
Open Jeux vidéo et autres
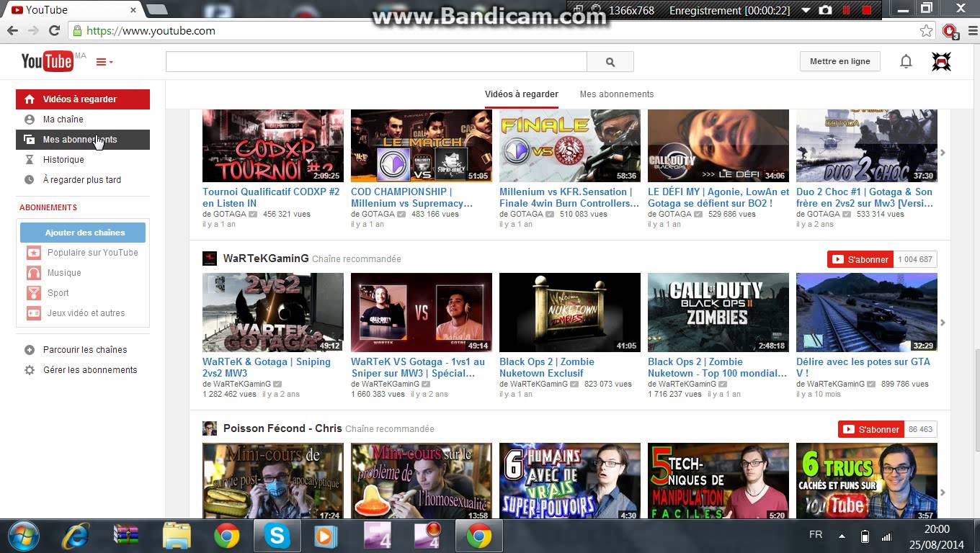[83, 313]
